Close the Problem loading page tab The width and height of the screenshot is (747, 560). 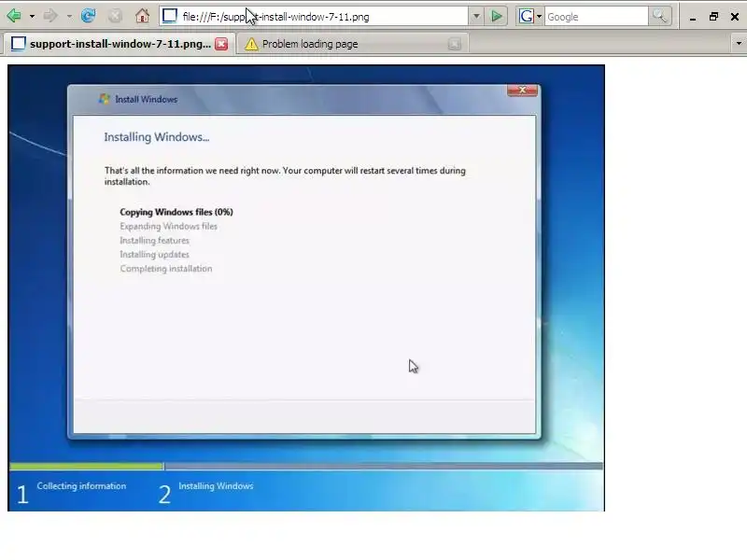455,44
